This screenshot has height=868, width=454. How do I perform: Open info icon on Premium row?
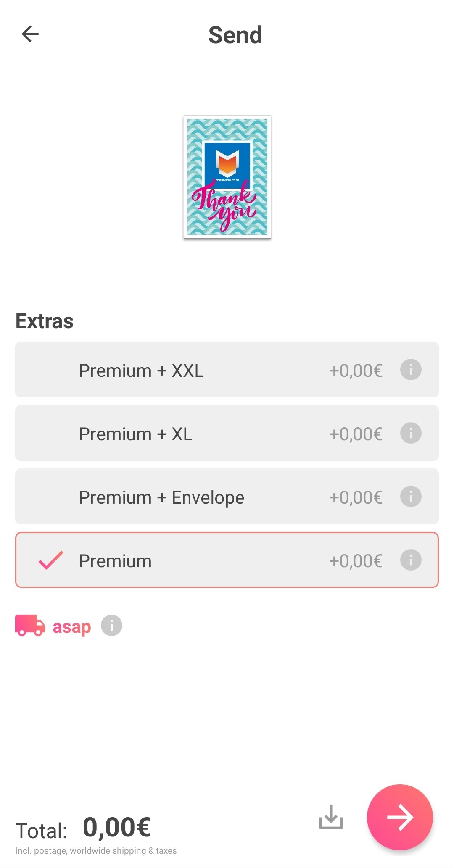[x=410, y=560]
